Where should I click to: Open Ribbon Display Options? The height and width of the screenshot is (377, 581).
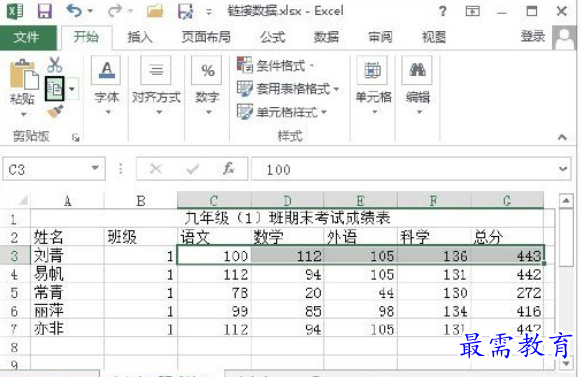point(472,11)
